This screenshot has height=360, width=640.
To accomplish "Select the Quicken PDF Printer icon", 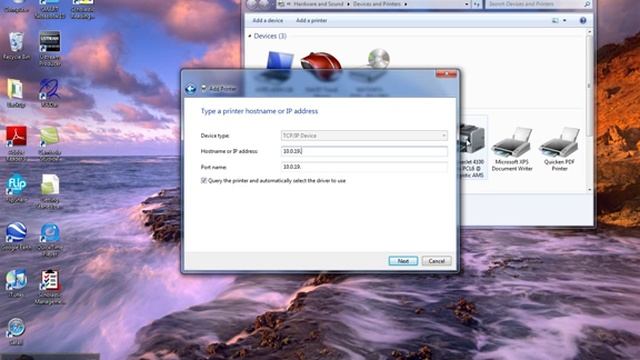I will click(559, 149).
